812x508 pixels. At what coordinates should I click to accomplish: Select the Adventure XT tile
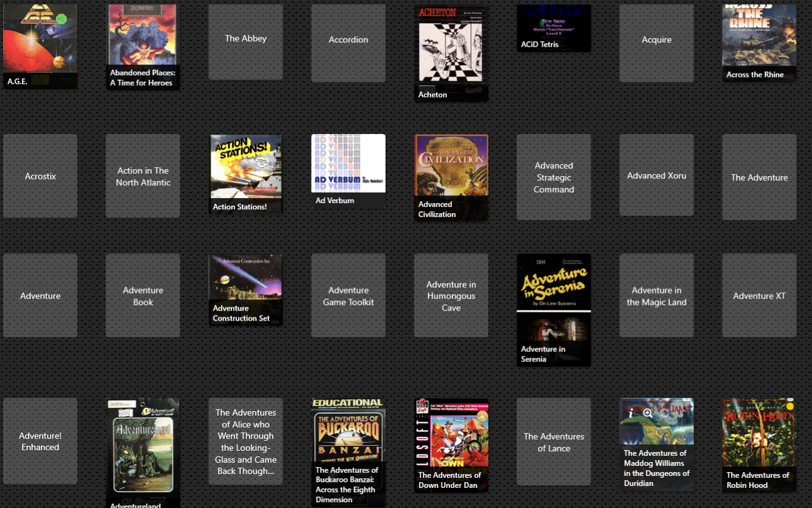pos(759,295)
